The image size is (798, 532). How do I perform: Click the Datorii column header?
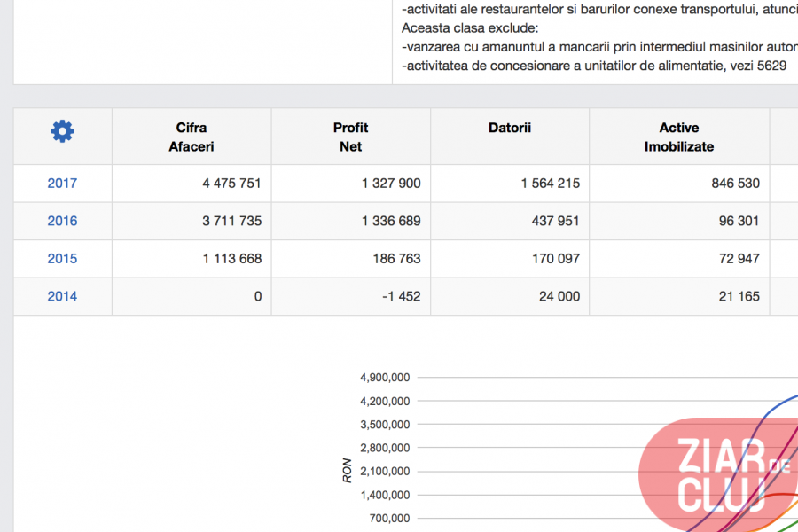510,128
